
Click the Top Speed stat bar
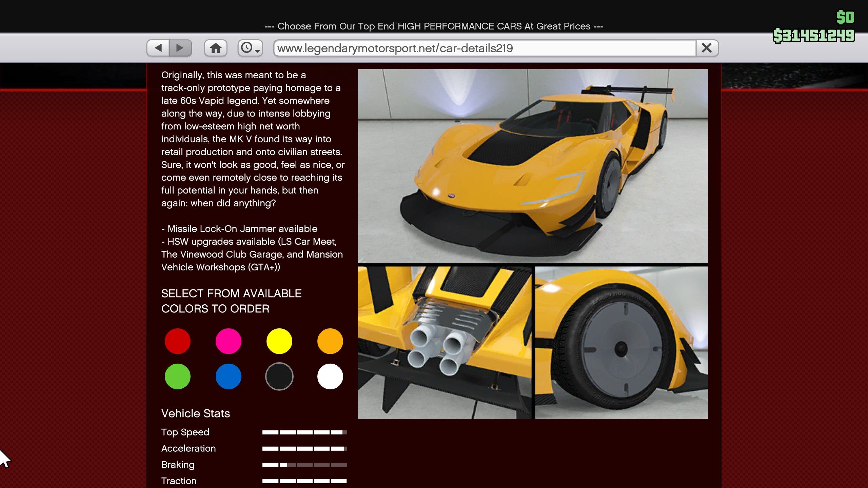click(304, 432)
